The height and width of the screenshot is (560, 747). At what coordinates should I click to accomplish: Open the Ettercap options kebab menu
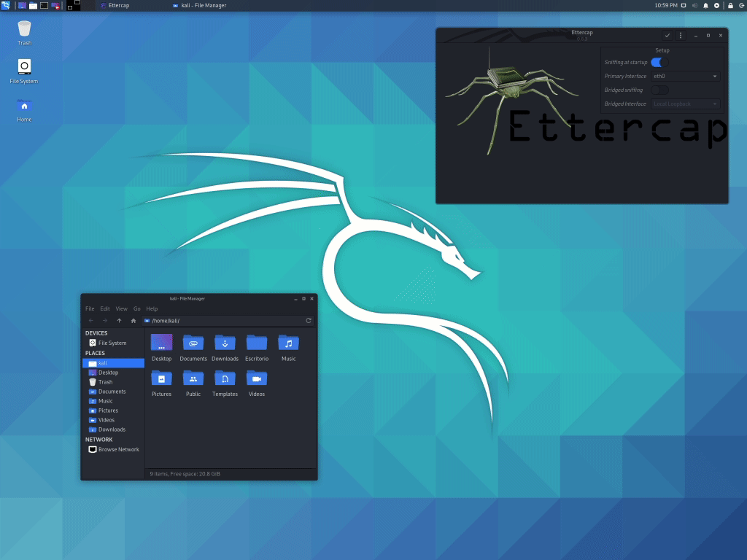tap(681, 35)
